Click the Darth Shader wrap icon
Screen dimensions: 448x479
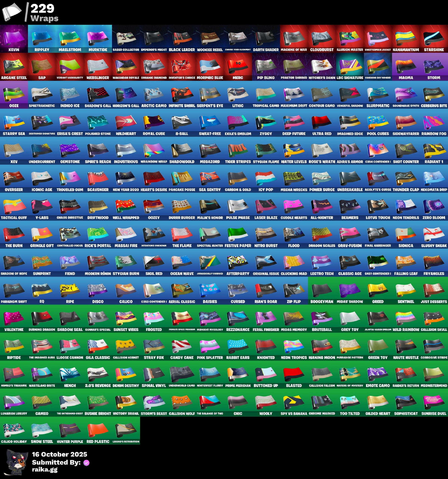(x=266, y=38)
